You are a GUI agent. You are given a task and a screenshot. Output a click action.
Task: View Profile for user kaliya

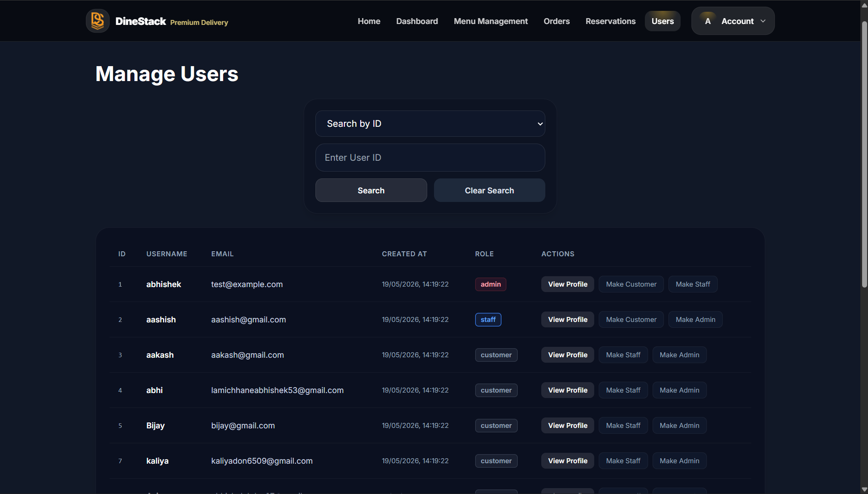568,461
